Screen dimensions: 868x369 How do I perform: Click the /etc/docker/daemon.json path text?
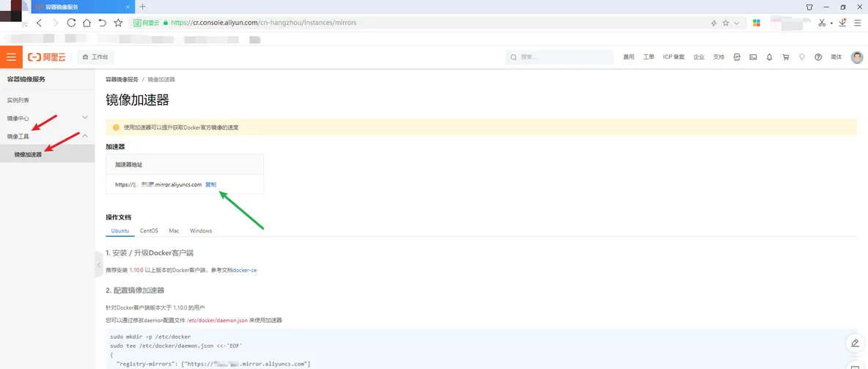click(x=216, y=321)
